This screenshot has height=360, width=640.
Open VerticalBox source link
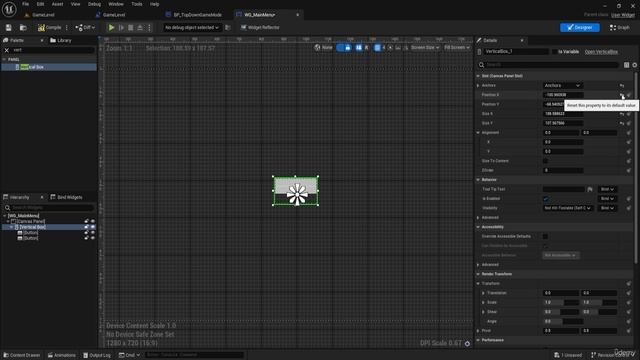(x=601, y=52)
